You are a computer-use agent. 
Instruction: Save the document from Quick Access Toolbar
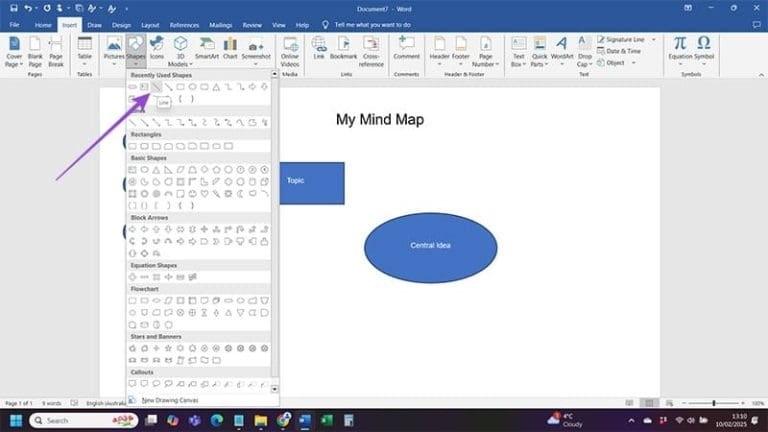coord(14,8)
